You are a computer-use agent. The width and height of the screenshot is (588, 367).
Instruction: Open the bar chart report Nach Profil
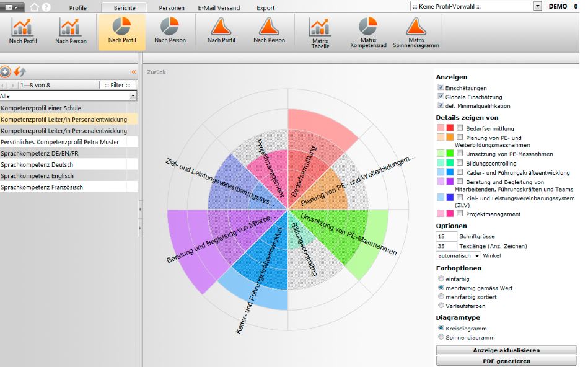(x=23, y=30)
